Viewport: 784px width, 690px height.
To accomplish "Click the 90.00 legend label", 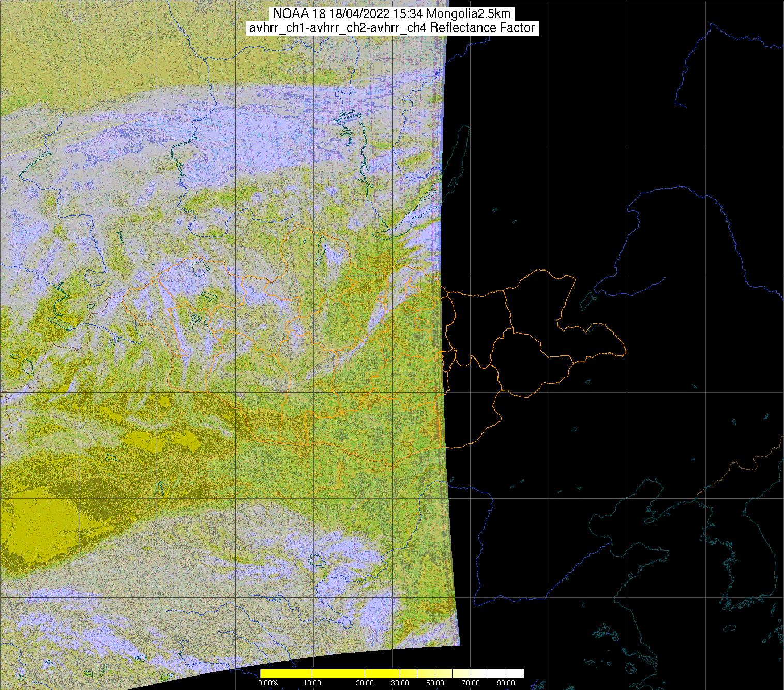I will 505,683.
